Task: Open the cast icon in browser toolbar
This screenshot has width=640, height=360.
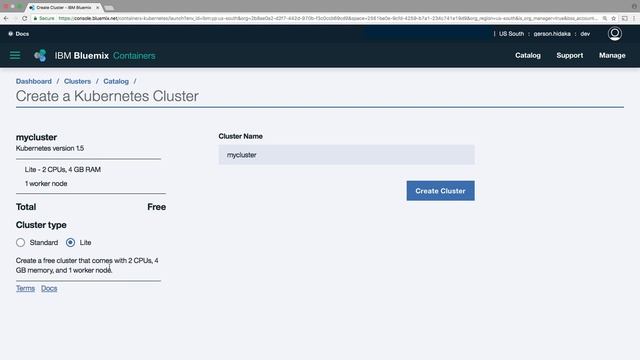Action: (624, 18)
